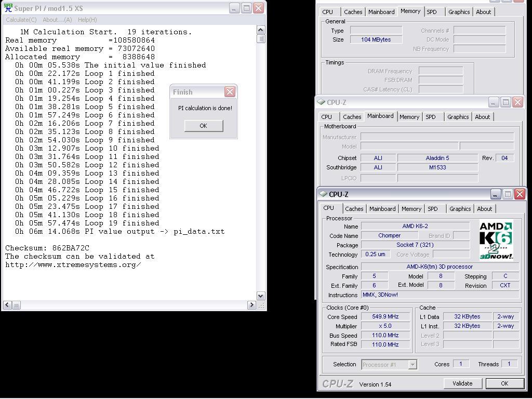The image size is (532, 399).
Task: Close the front CPU-Z CPU window
Action: [520, 194]
